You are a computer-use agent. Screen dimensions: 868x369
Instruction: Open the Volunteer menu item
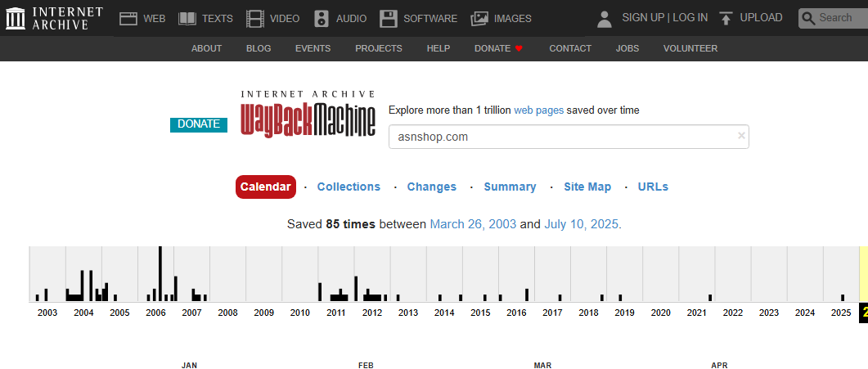pyautogui.click(x=690, y=49)
